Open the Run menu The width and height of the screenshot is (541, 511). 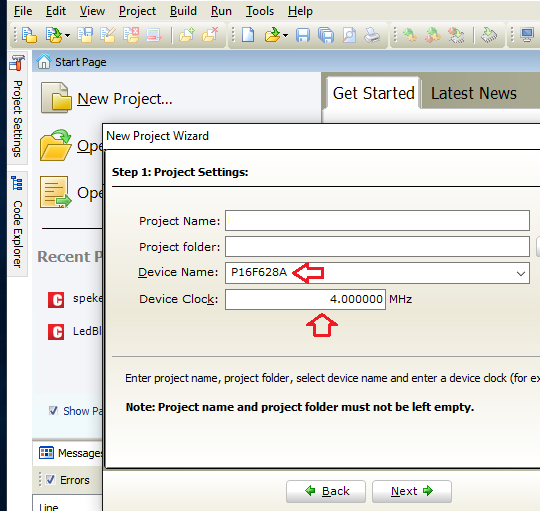click(x=221, y=11)
